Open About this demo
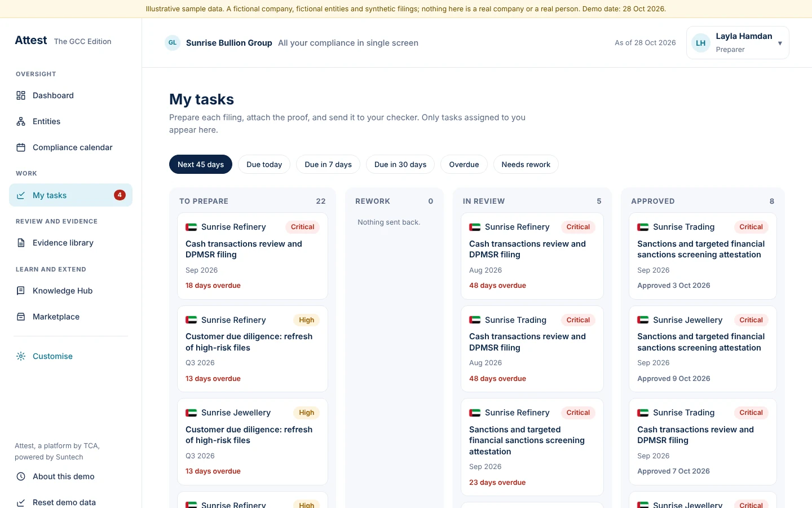The width and height of the screenshot is (812, 508). [x=70, y=476]
